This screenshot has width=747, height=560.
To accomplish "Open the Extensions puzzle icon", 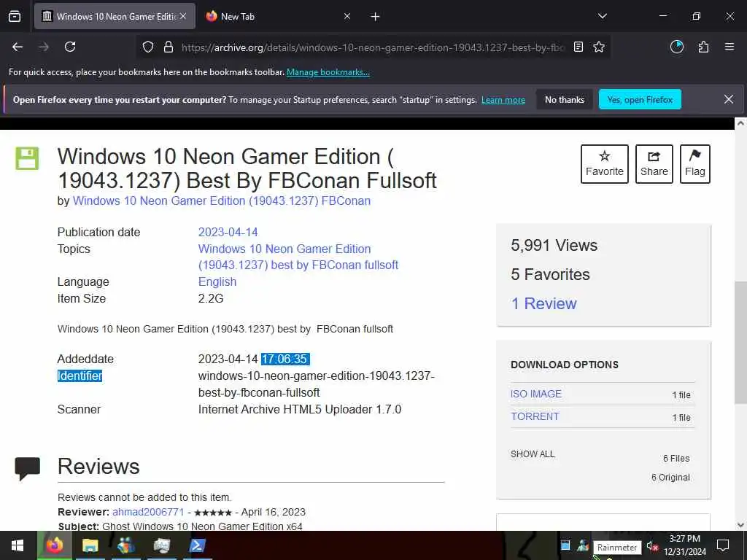I will [703, 47].
